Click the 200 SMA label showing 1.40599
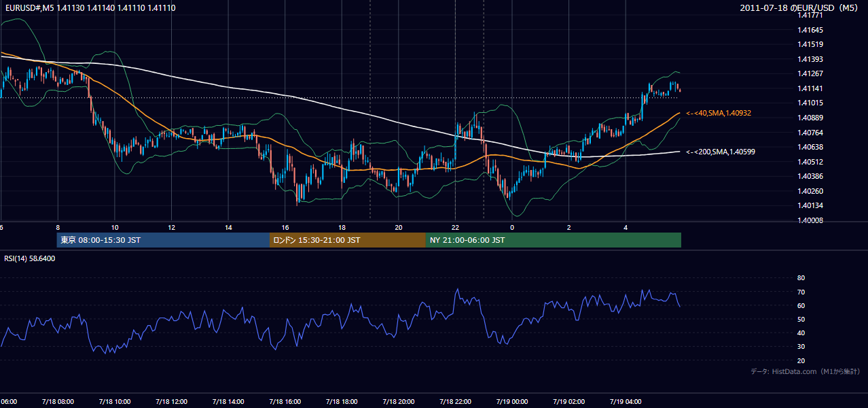The width and height of the screenshot is (868, 408). click(x=720, y=152)
